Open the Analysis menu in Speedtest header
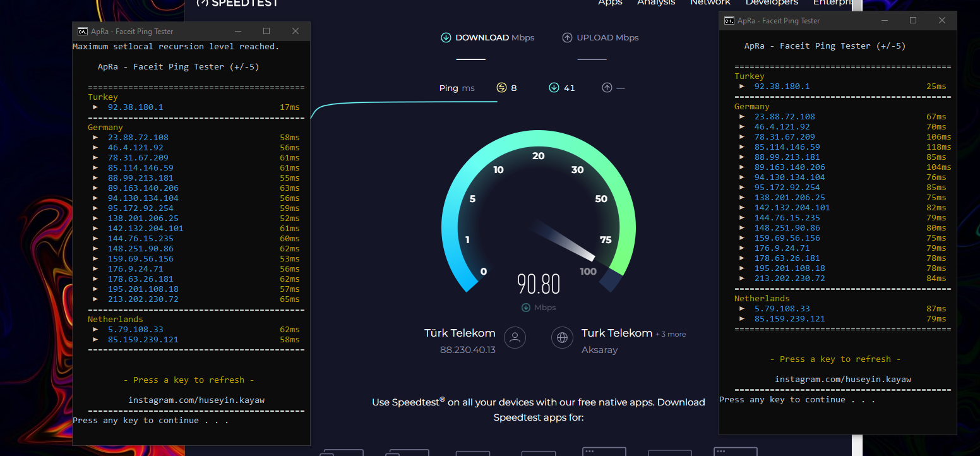980x456 pixels. [656, 3]
